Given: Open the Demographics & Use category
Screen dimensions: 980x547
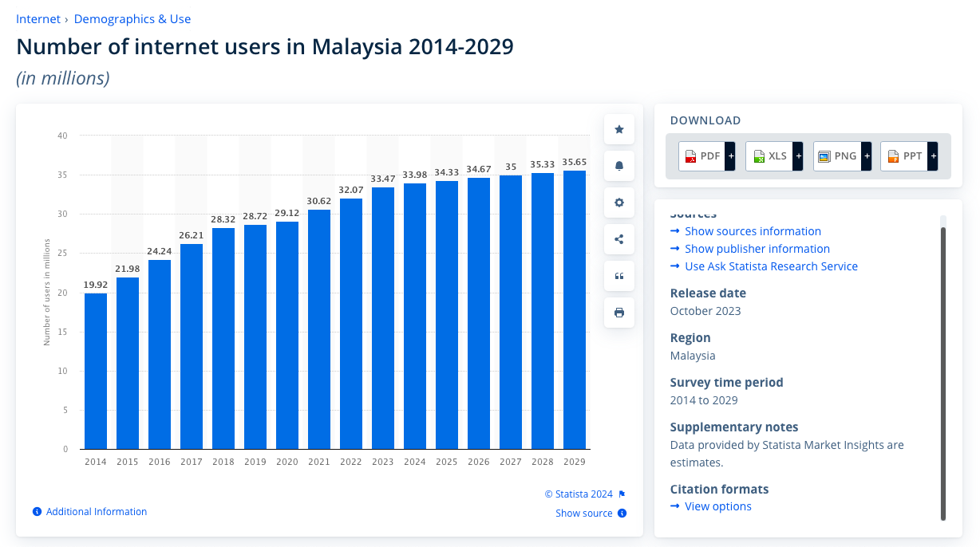Looking at the screenshot, I should (x=132, y=18).
